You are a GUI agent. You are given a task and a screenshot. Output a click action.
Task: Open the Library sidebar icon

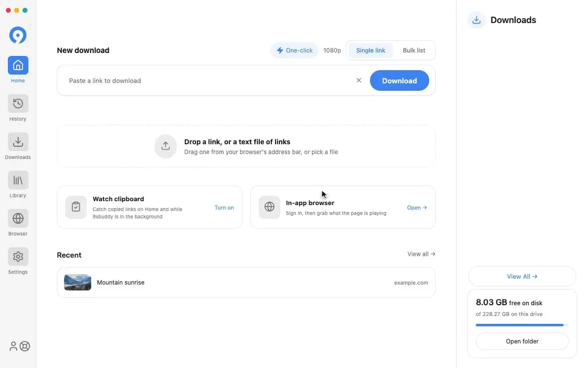pyautogui.click(x=18, y=180)
